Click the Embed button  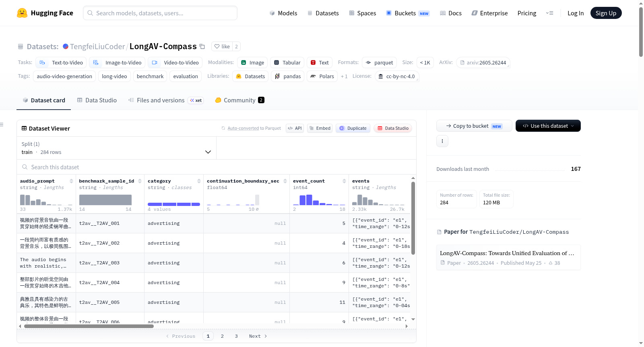tap(320, 128)
